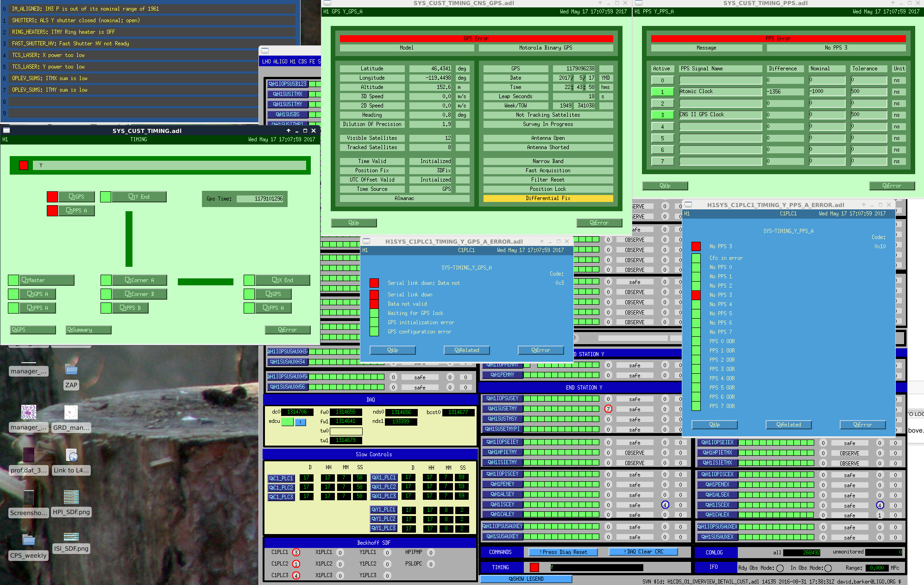Toggle PPS Active channel 5
The height and width of the screenshot is (585, 924).
(x=662, y=138)
